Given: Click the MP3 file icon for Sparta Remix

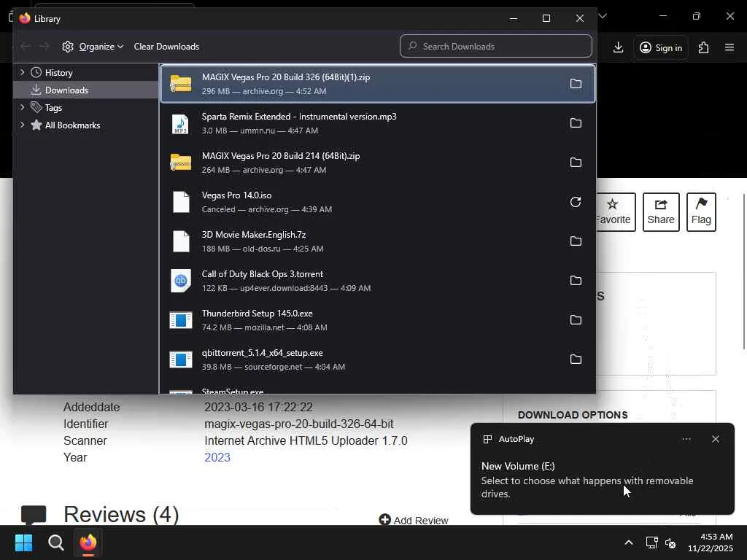Looking at the screenshot, I should [x=181, y=123].
